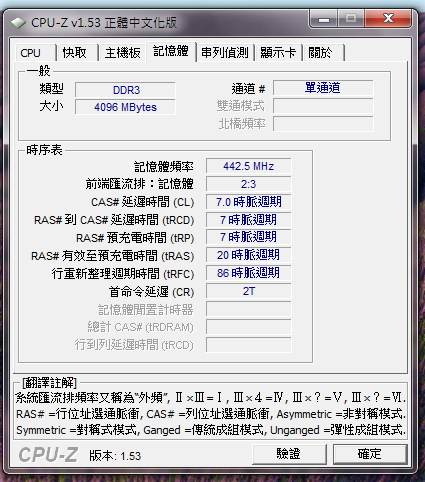Image resolution: width=425 pixels, height=482 pixels.
Task: Click the 記憶體 tab
Action: pyautogui.click(x=171, y=51)
